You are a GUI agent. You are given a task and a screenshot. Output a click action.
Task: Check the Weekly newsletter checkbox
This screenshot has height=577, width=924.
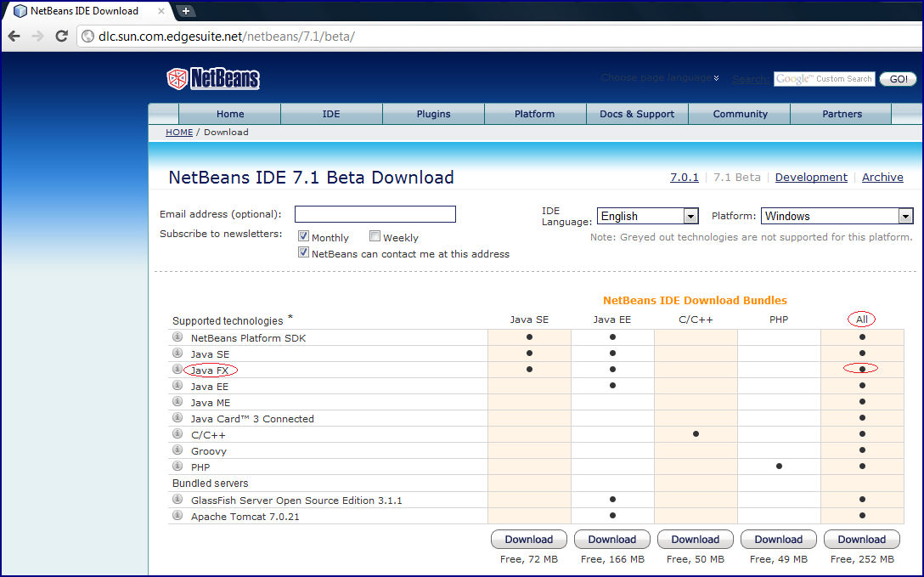[x=375, y=236]
